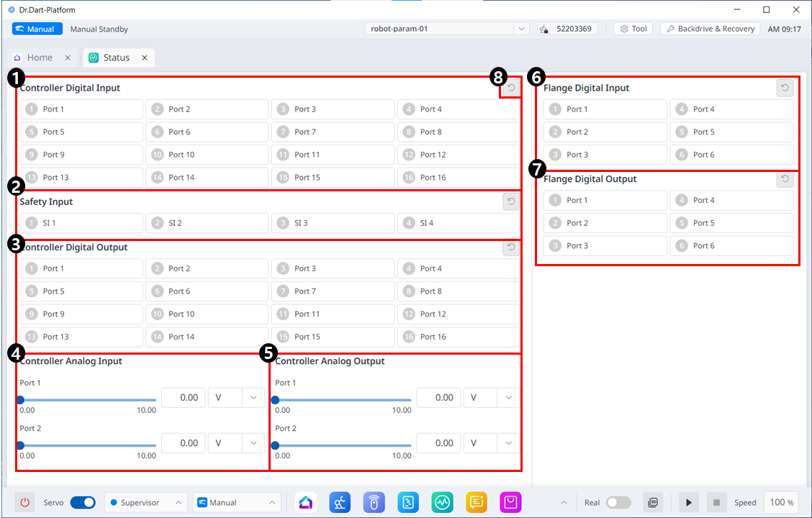Open the Home module dock icon
Viewport: 812px width, 518px height.
pos(306,502)
